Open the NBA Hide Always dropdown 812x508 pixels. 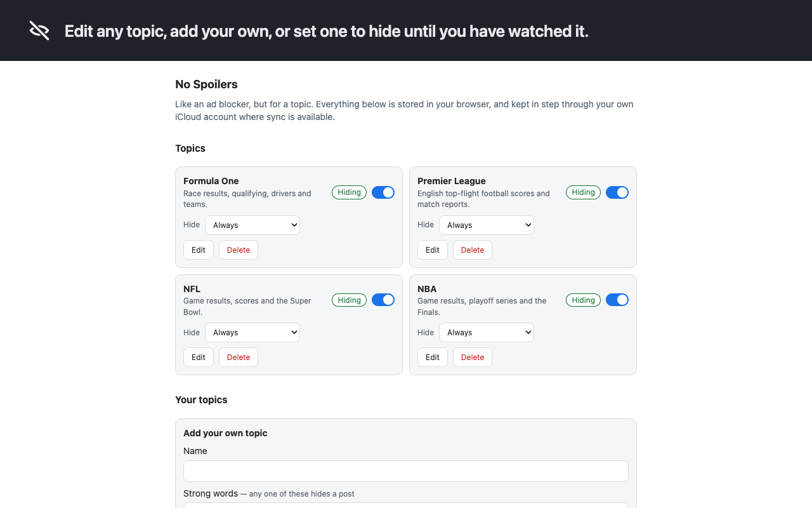pyautogui.click(x=487, y=332)
